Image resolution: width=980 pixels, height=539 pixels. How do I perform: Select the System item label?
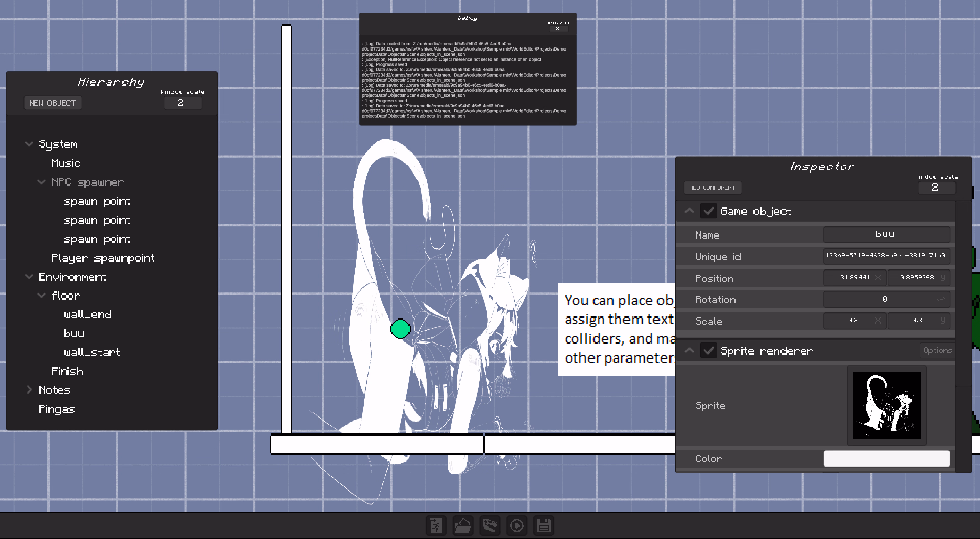tap(58, 144)
